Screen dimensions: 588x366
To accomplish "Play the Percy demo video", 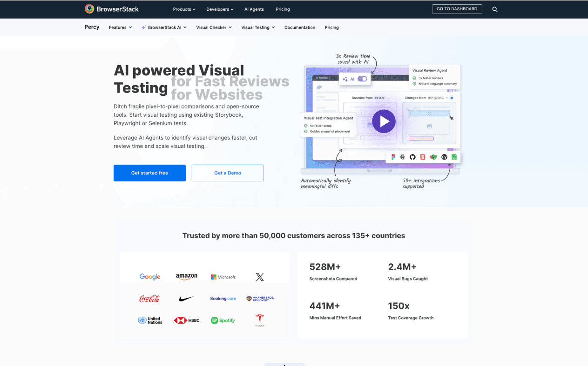I will point(384,121).
